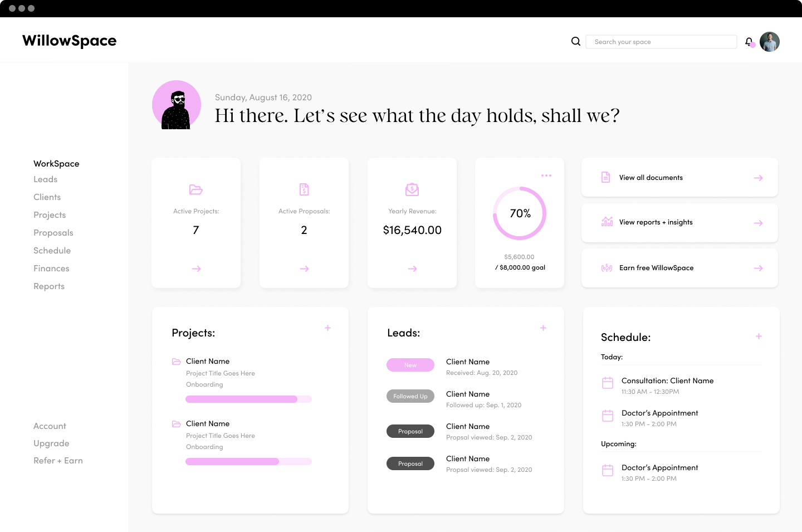Screen dimensions: 802x532
Task: Switch to the Reports section
Action: pyautogui.click(x=48, y=286)
